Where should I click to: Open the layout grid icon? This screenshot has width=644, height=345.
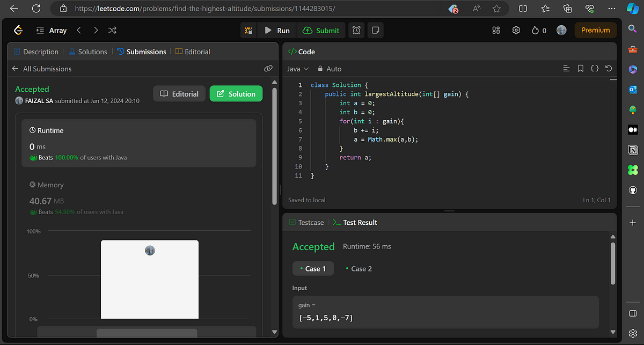tap(496, 31)
